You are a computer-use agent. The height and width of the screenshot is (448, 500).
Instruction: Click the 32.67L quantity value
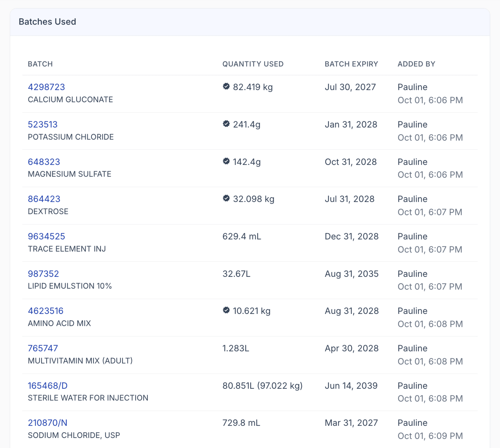[236, 274]
